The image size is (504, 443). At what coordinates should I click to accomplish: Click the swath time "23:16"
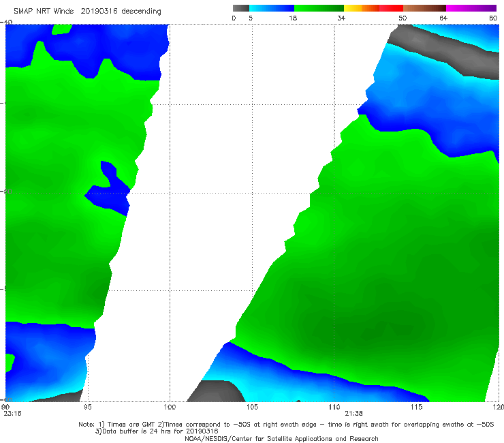[x=12, y=414]
